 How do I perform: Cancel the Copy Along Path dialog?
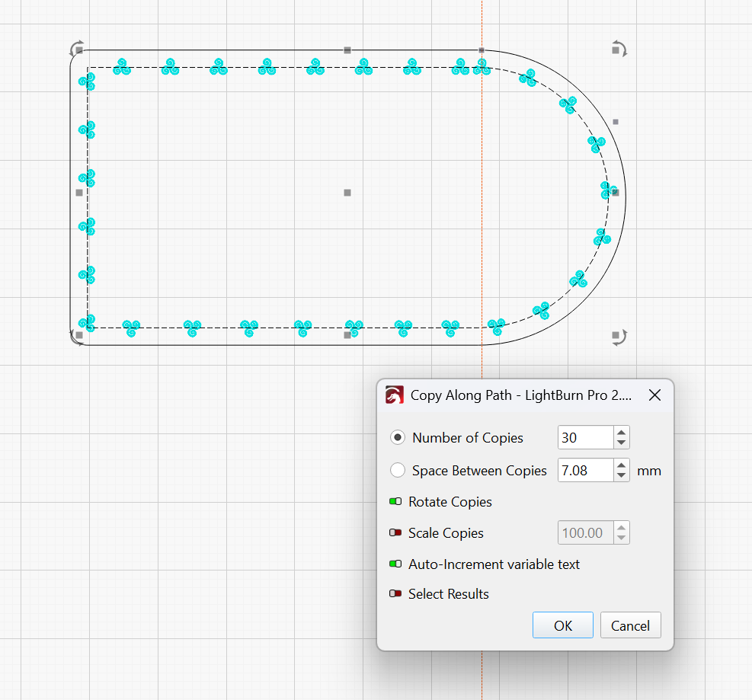[630, 625]
